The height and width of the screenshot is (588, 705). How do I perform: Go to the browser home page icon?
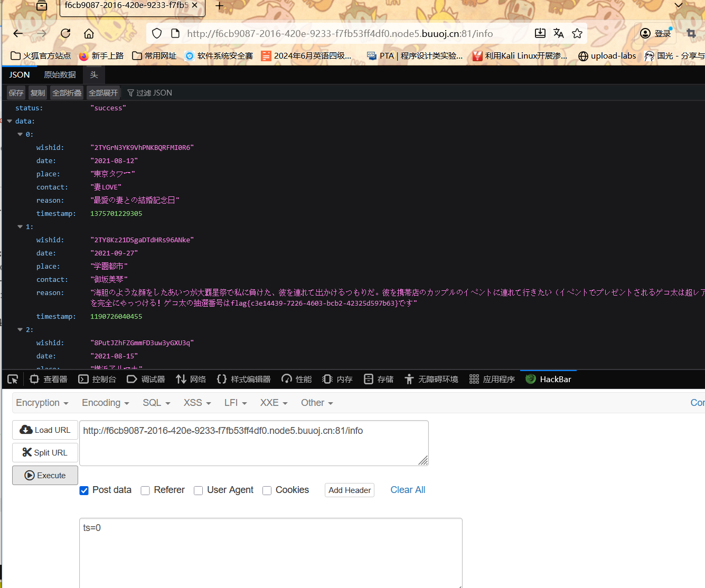click(x=89, y=34)
